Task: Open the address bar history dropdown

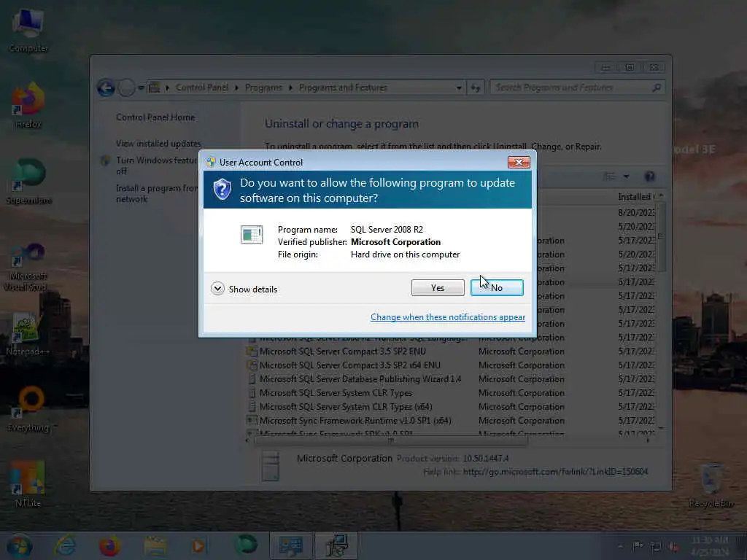Action: coord(459,87)
